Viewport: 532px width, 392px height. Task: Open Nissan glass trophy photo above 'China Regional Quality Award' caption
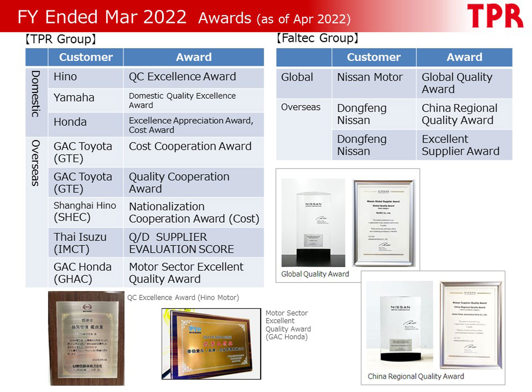tap(400, 325)
